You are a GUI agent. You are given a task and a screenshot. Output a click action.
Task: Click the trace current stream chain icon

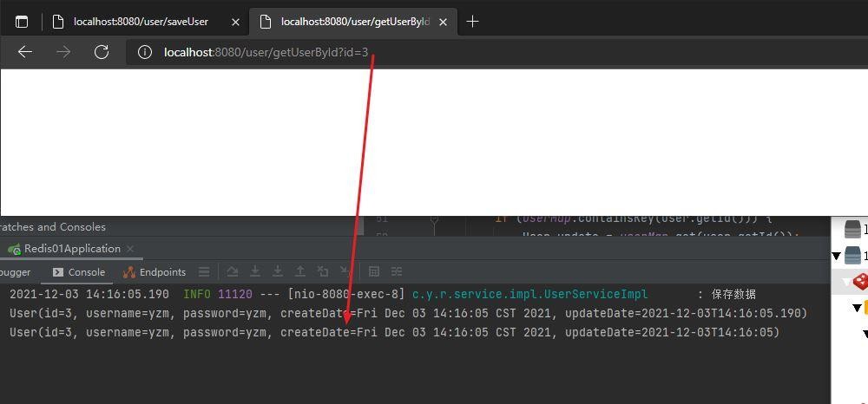click(x=397, y=272)
